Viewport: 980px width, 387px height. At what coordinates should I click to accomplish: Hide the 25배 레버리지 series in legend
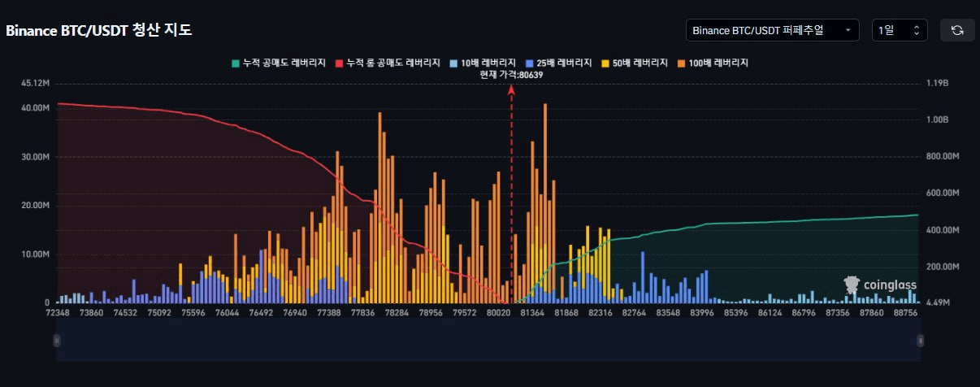[x=557, y=63]
